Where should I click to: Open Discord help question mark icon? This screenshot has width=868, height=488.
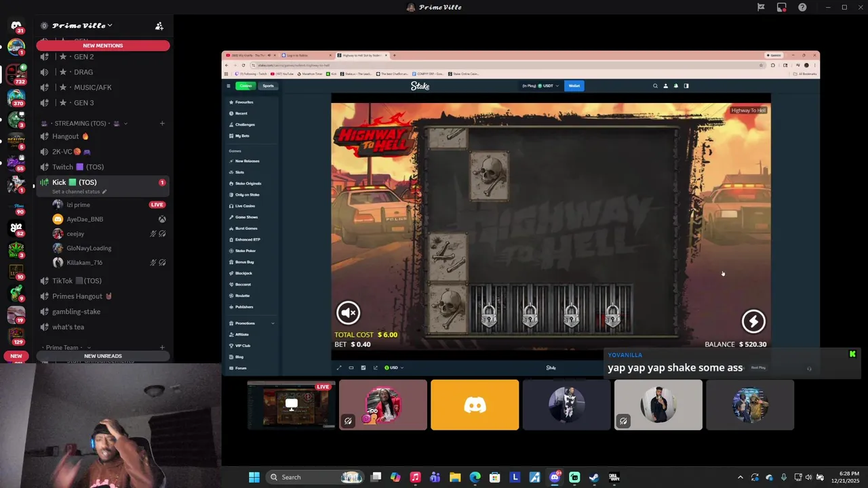tap(803, 7)
